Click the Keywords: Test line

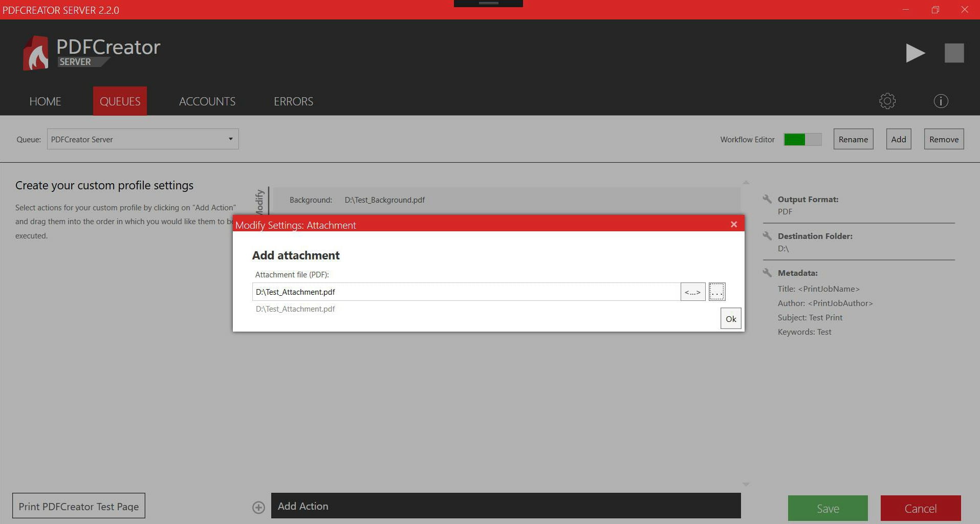(x=804, y=332)
